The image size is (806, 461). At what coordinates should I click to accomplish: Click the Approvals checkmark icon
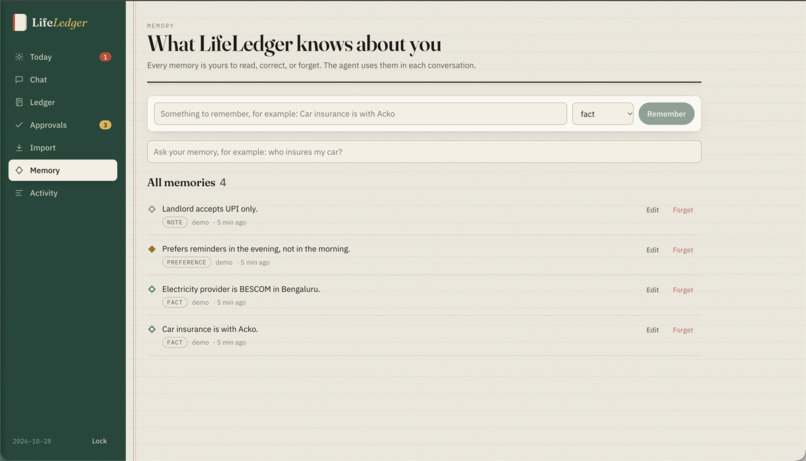(19, 125)
